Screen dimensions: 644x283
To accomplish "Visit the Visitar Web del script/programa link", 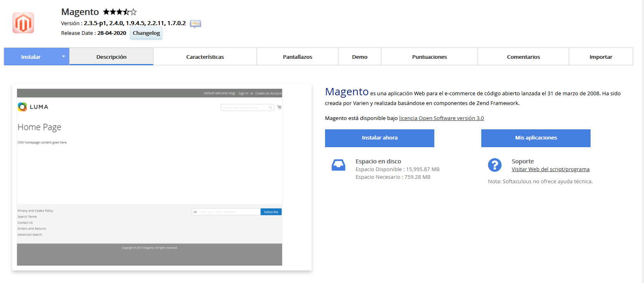I will pyautogui.click(x=550, y=169).
